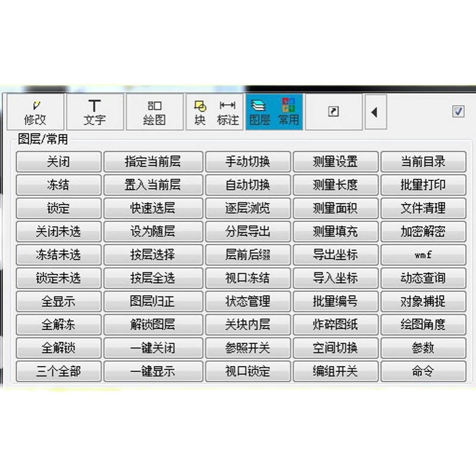The image size is (476, 476).
Task: Click the 块 (Block) icon
Action: [200, 112]
